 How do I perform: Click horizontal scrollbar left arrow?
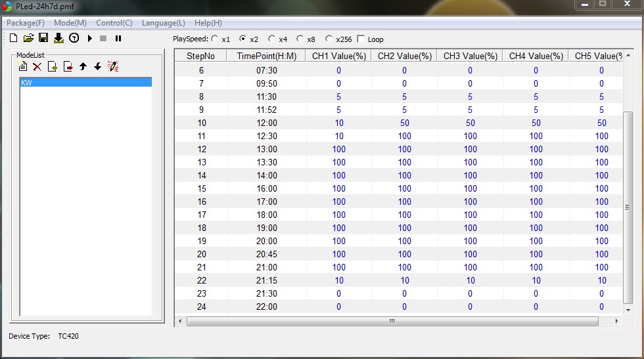[x=180, y=321]
